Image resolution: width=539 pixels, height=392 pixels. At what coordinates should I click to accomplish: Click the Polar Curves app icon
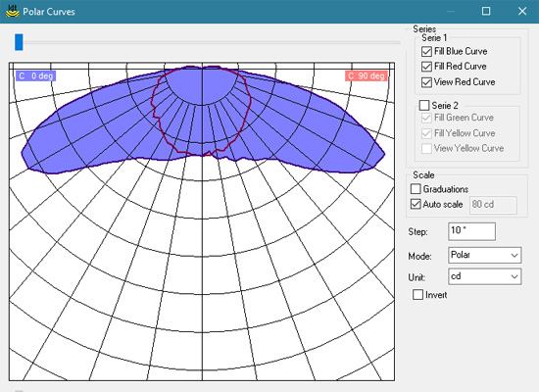coord(13,12)
